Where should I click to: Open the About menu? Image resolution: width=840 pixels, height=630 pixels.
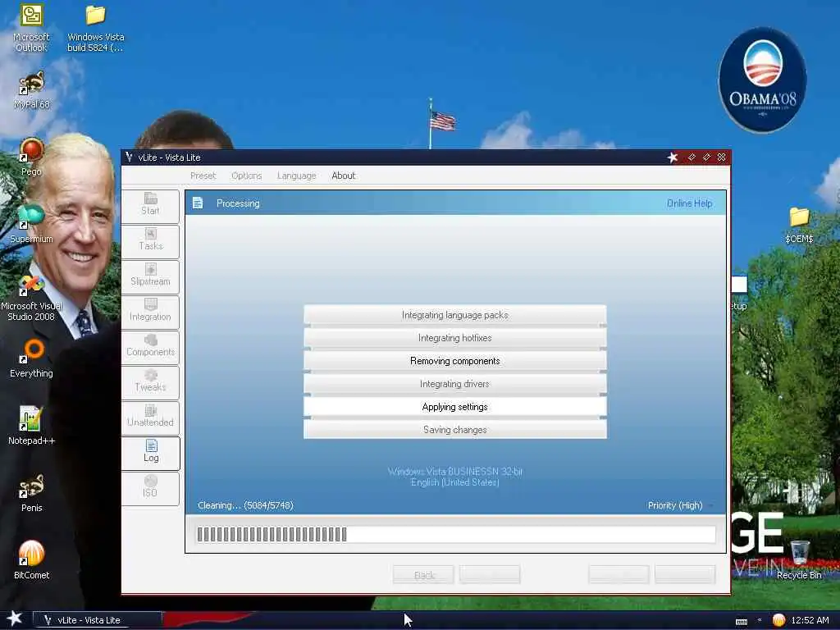pos(344,176)
